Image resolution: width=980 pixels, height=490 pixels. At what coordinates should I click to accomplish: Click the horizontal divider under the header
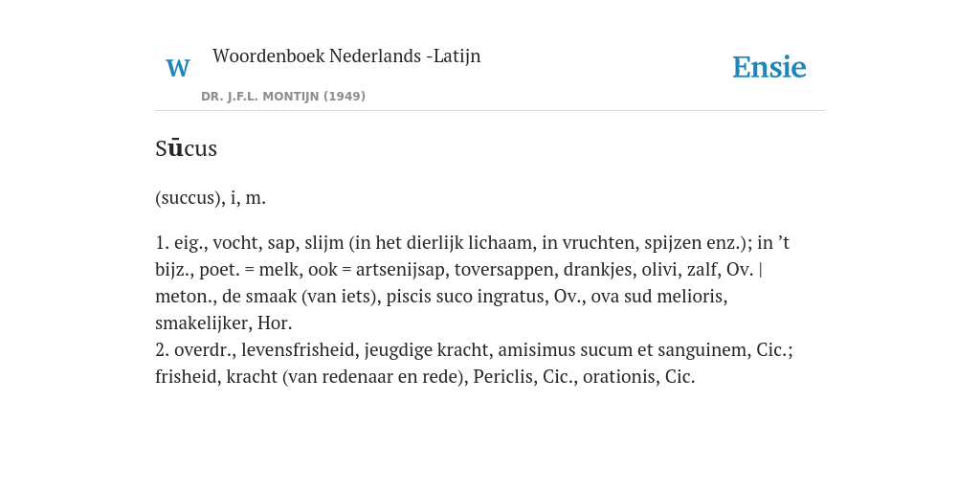[490, 111]
